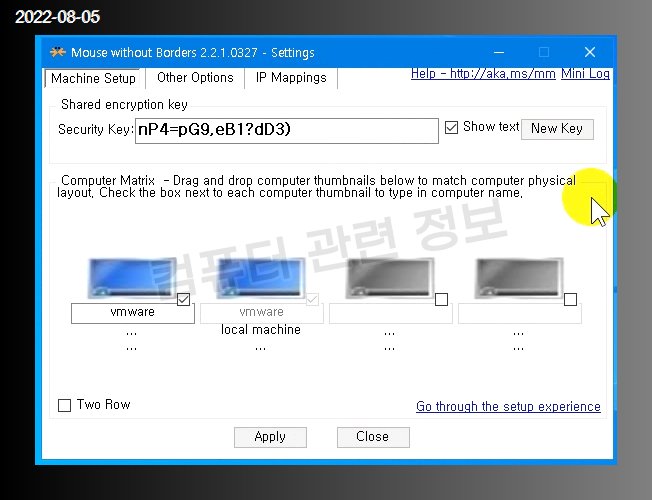
Task: Uncheck the first vmware thumbnail checkbox
Action: click(183, 300)
